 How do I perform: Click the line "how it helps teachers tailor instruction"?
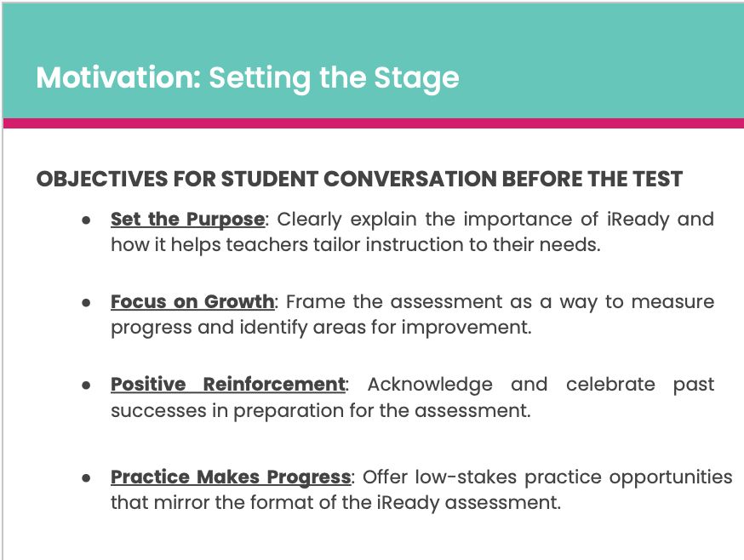[356, 245]
